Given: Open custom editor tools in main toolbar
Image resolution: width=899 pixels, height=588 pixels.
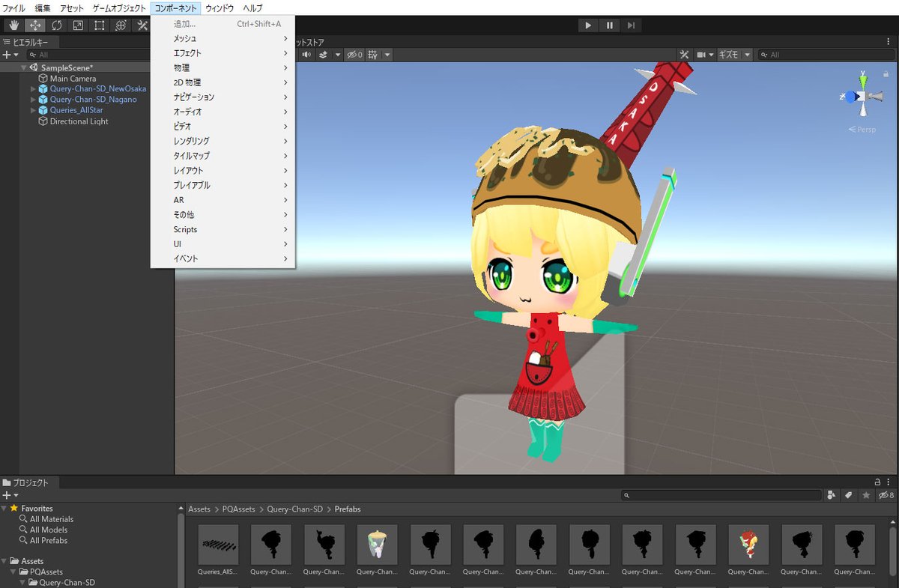Looking at the screenshot, I should click(x=142, y=25).
